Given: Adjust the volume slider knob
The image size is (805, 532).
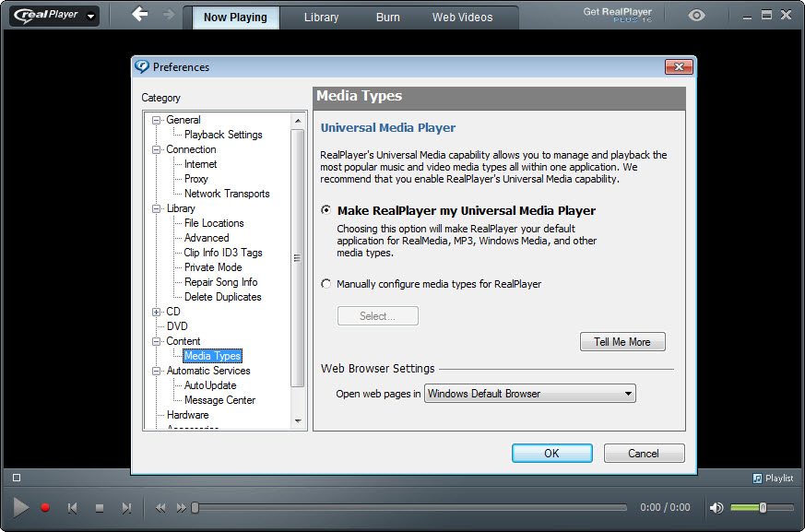Looking at the screenshot, I should (763, 507).
